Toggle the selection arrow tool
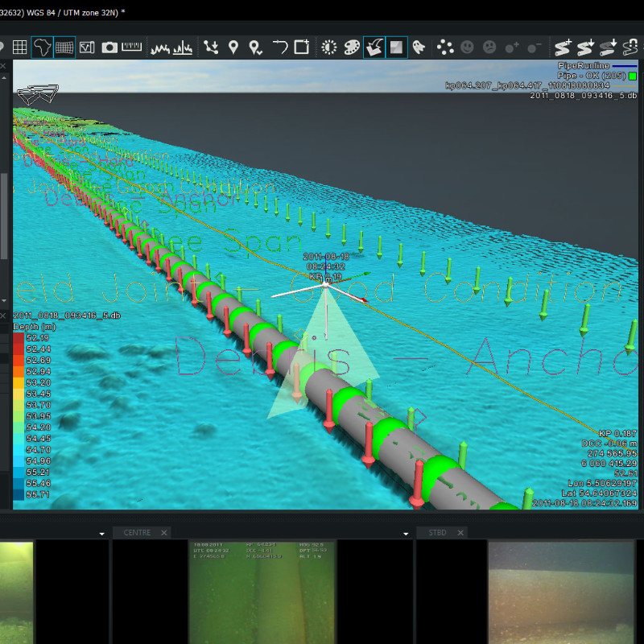644x644 pixels. tap(374, 47)
